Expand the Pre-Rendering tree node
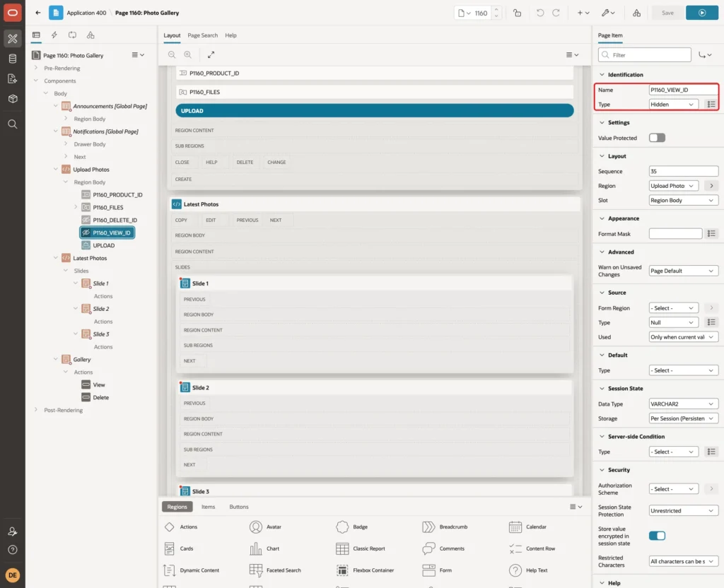Viewport: 724px width, 588px height. coord(36,68)
